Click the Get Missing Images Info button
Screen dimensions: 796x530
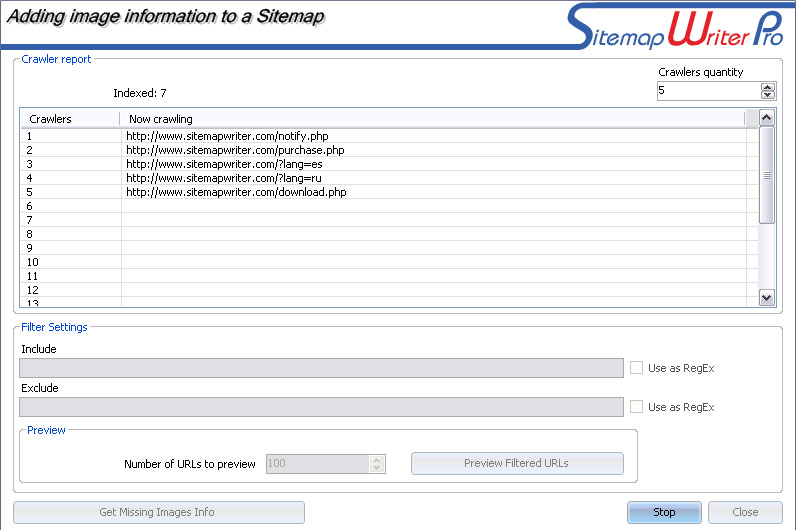tap(159, 512)
